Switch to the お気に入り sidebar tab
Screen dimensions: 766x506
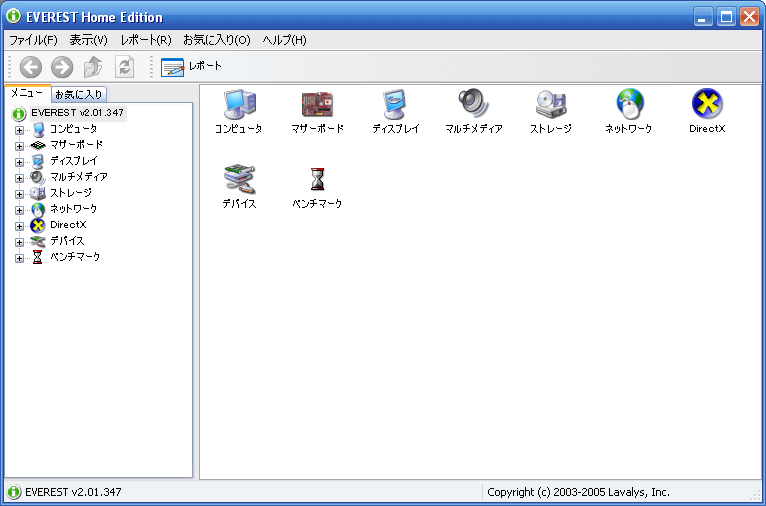[x=79, y=94]
